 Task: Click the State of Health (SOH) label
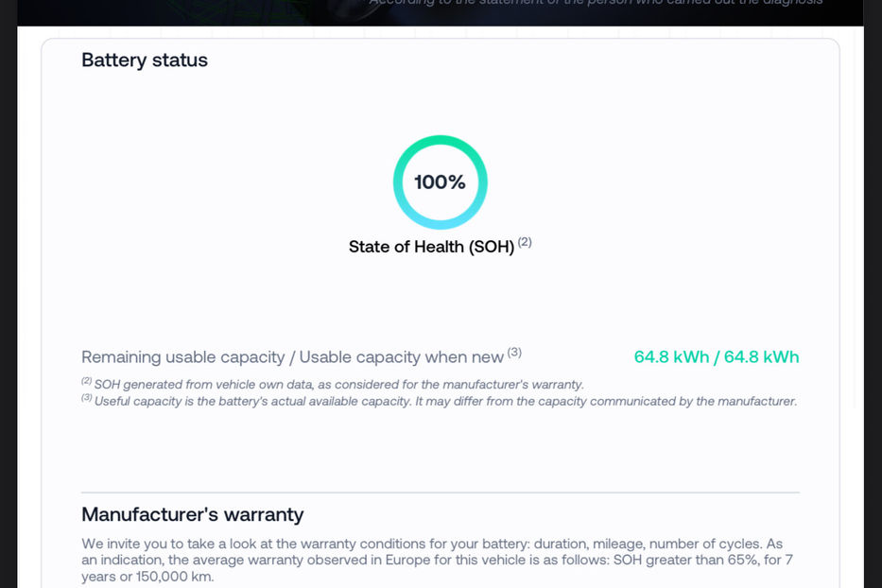pyautogui.click(x=431, y=247)
